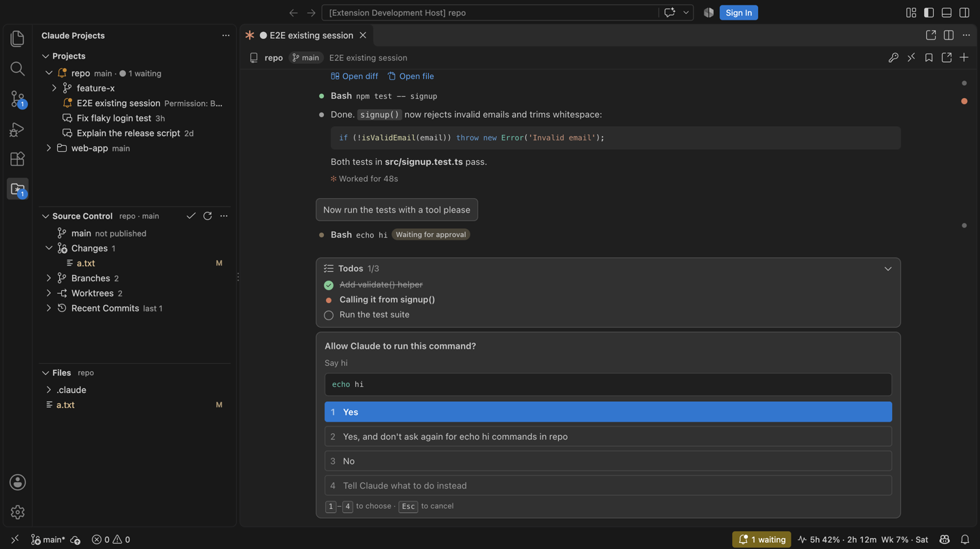Expand the .claude folder
Screen dimensions: 980x549
pyautogui.click(x=49, y=390)
